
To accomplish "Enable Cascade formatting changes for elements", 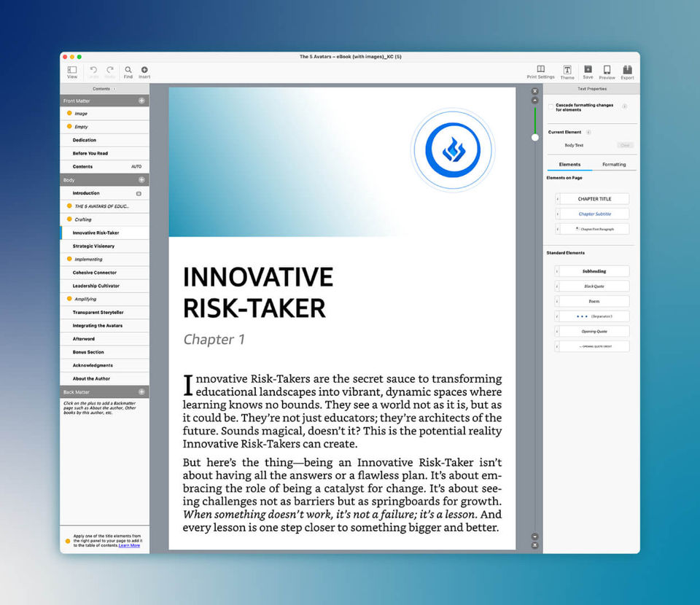I will [x=551, y=106].
